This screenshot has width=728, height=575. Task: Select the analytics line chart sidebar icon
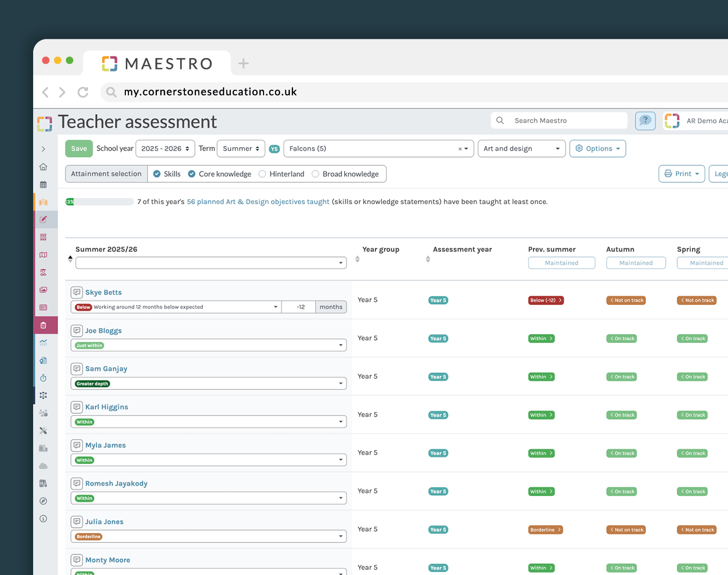43,342
